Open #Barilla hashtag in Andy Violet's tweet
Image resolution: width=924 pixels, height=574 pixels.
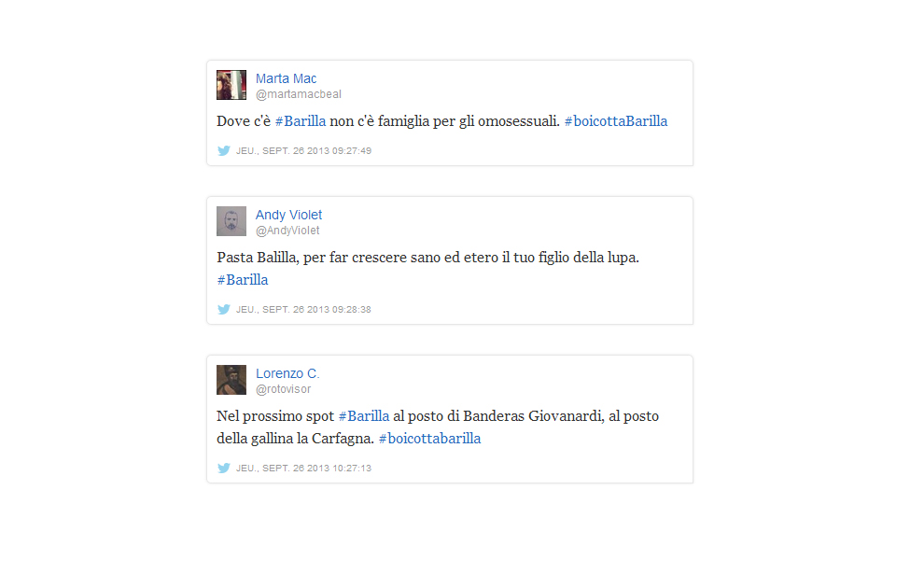243,280
